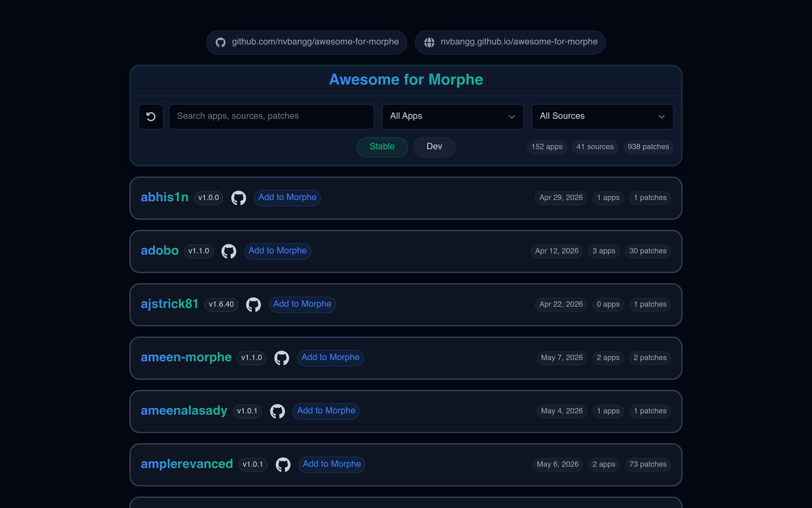
Task: Add abhis1n source to Morphe
Action: 287,197
